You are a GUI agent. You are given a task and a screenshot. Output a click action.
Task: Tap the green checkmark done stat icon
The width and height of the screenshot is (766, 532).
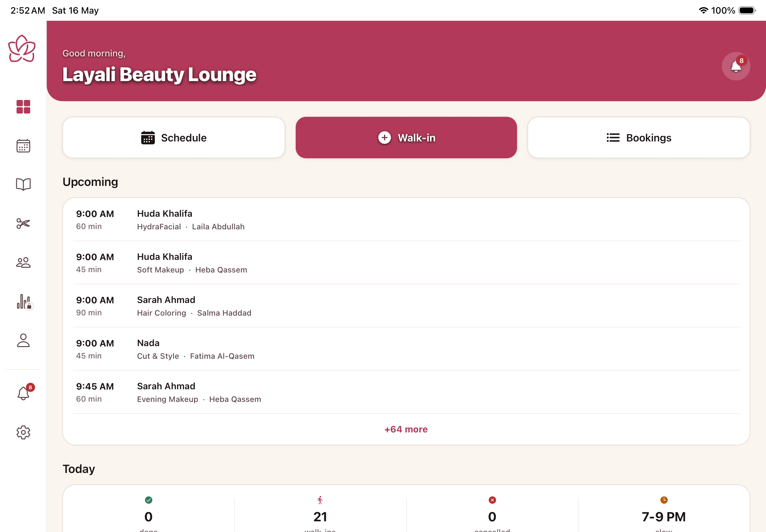pyautogui.click(x=149, y=500)
